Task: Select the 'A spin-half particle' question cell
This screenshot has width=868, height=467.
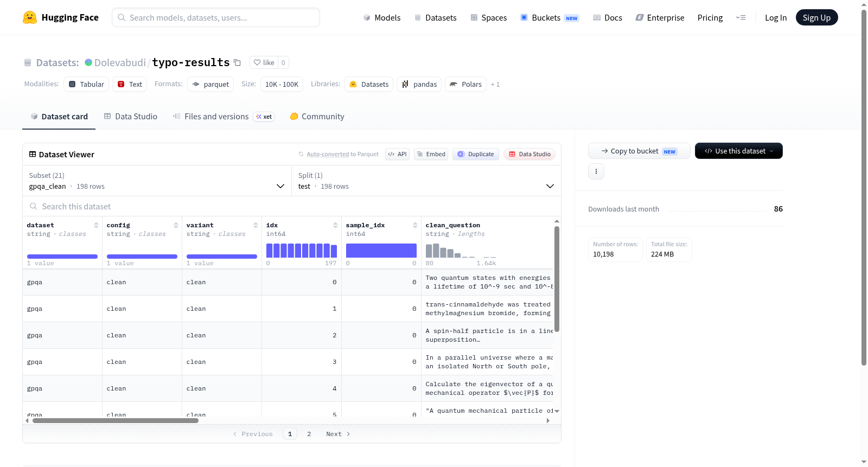Action: [488, 335]
